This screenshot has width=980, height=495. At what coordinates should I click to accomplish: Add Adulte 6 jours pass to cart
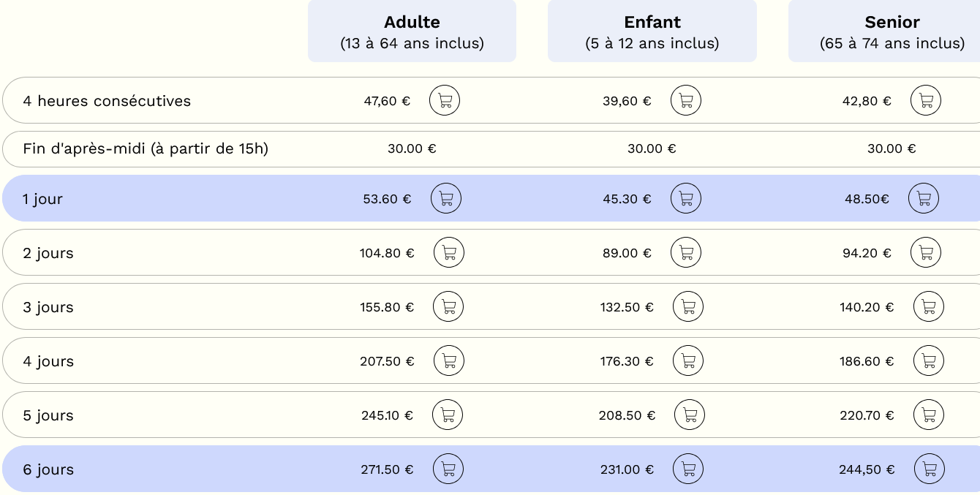tap(448, 469)
